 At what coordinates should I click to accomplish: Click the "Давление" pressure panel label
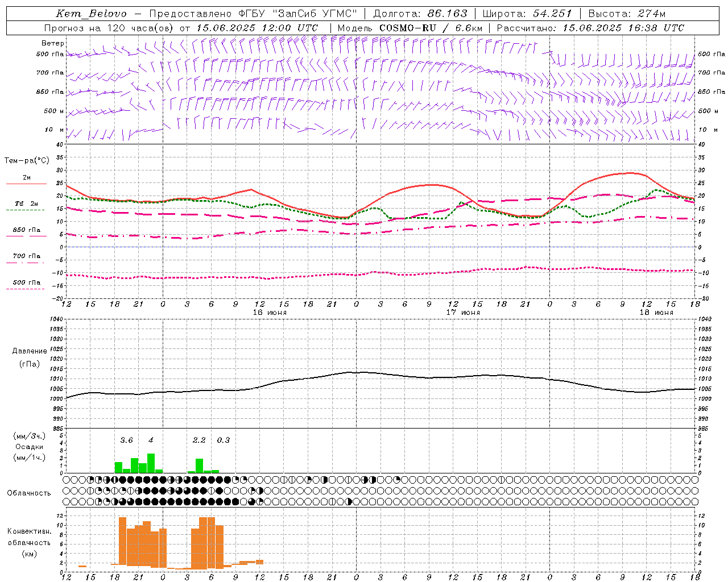click(30, 351)
